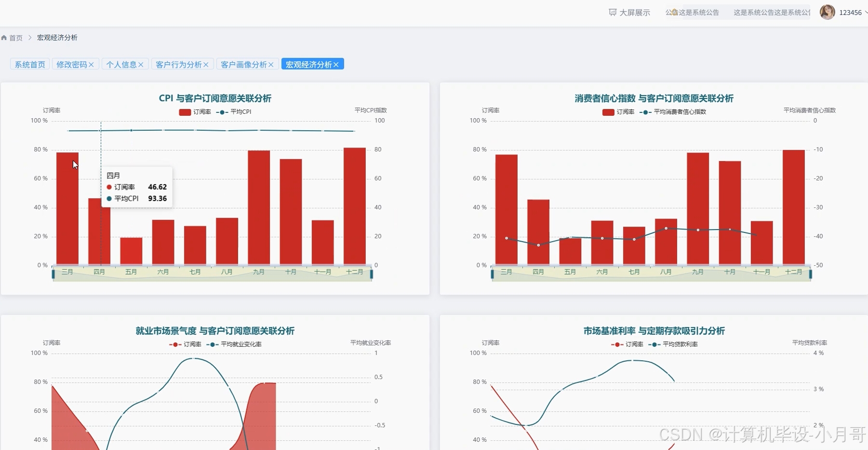Click the right zoom handle under 消费者信心指数 chart
The image size is (868, 450).
click(x=811, y=274)
